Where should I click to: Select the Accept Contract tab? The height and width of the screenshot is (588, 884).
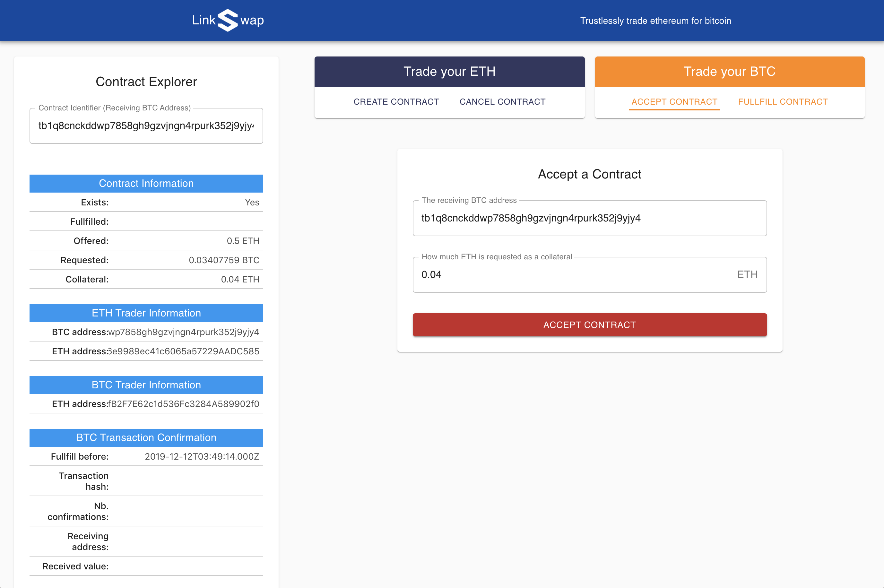pyautogui.click(x=674, y=102)
